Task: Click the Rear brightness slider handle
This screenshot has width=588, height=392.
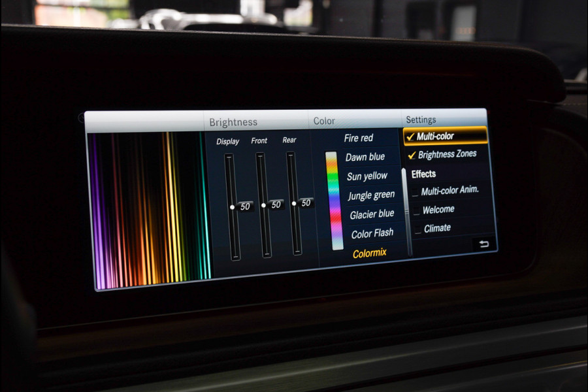Action: pos(294,203)
